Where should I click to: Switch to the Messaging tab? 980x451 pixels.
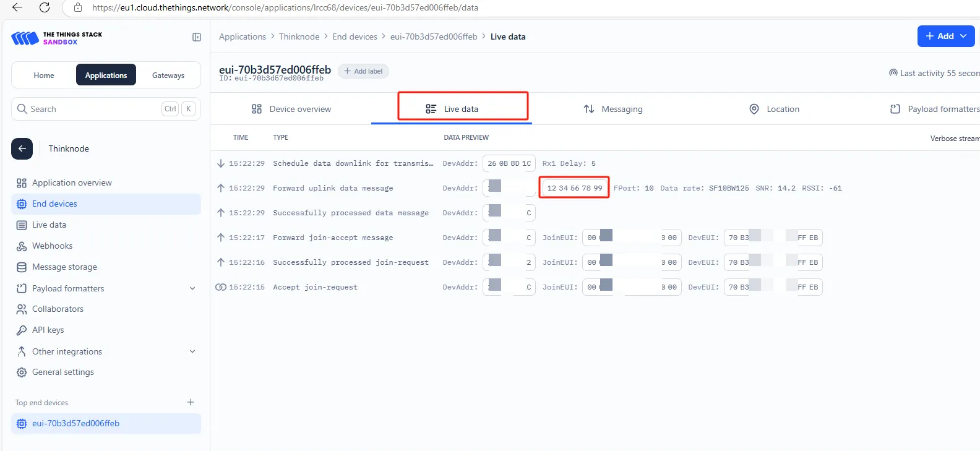tap(613, 109)
